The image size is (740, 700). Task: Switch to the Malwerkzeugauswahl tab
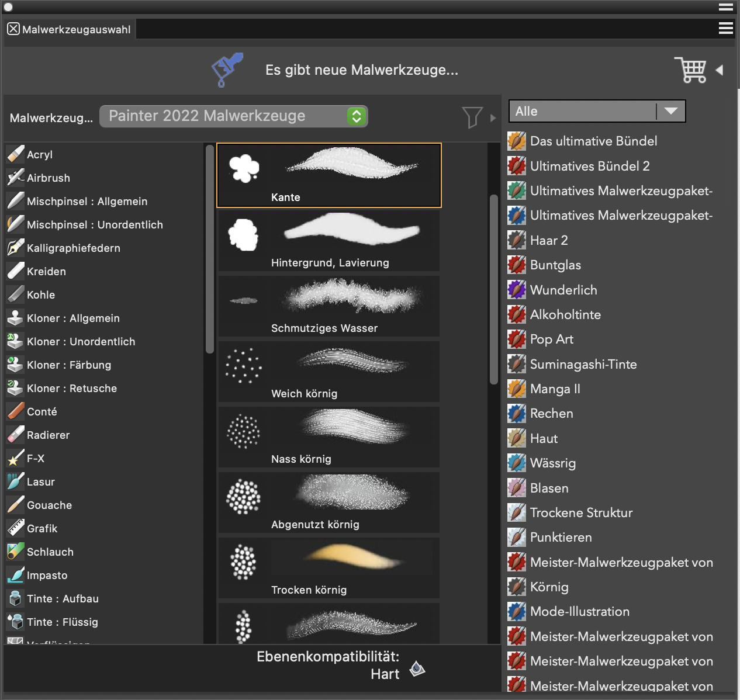(76, 29)
